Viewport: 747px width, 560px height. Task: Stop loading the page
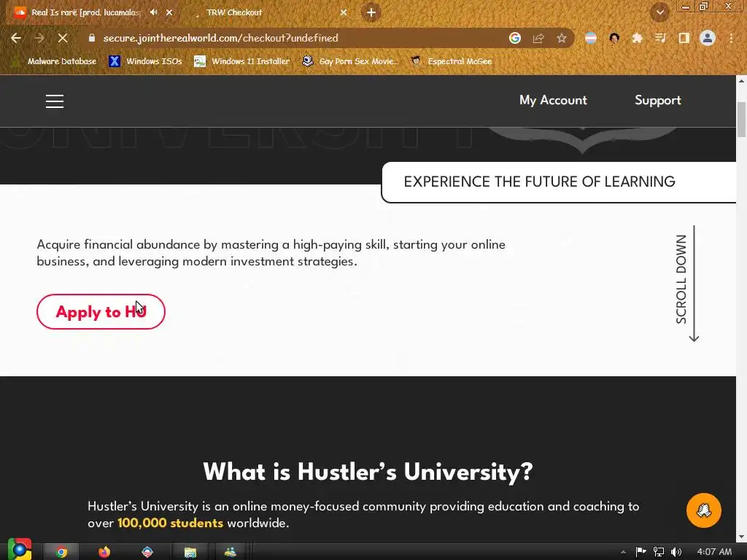tap(63, 38)
